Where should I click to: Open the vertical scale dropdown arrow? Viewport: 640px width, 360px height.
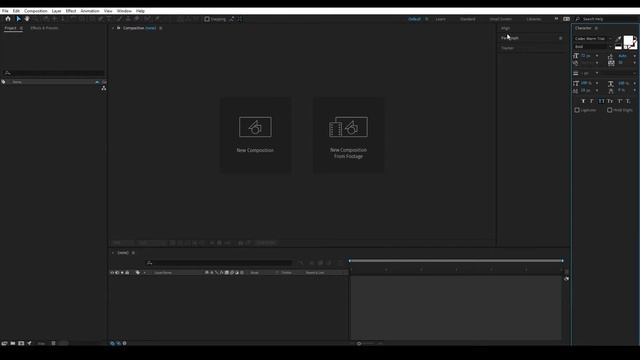pyautogui.click(x=597, y=83)
